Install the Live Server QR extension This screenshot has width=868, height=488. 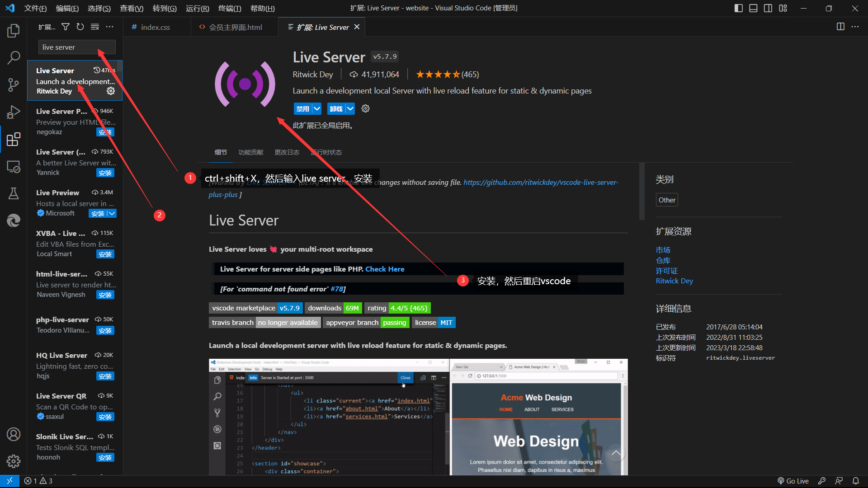(105, 417)
